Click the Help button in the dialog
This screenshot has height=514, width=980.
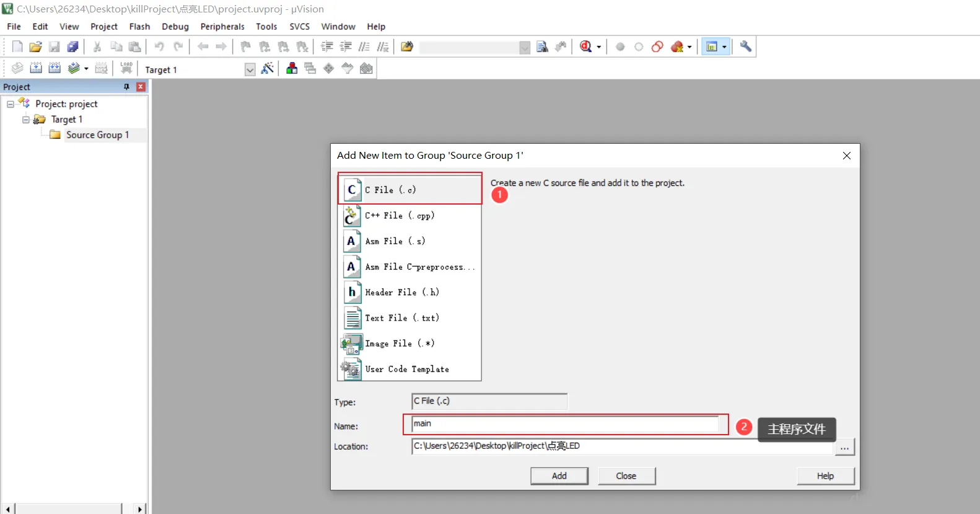826,476
